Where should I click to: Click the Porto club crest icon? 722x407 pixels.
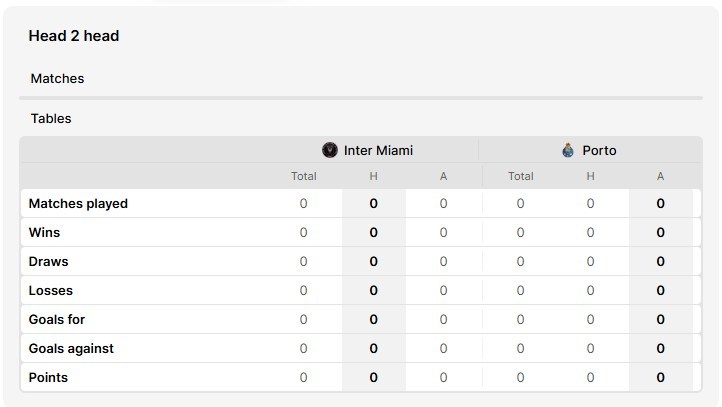pyautogui.click(x=568, y=150)
